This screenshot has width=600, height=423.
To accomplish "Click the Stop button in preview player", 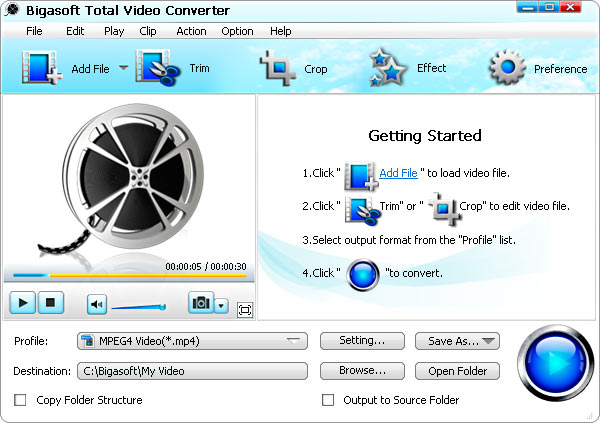I will click(50, 303).
